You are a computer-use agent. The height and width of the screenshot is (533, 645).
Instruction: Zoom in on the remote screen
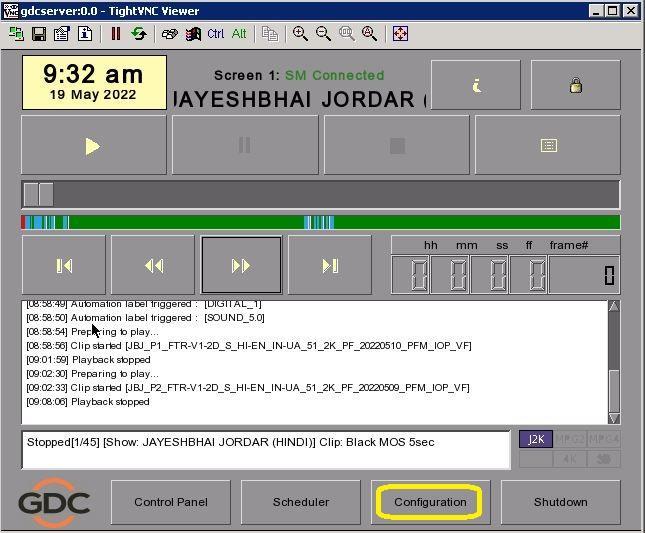pos(300,34)
